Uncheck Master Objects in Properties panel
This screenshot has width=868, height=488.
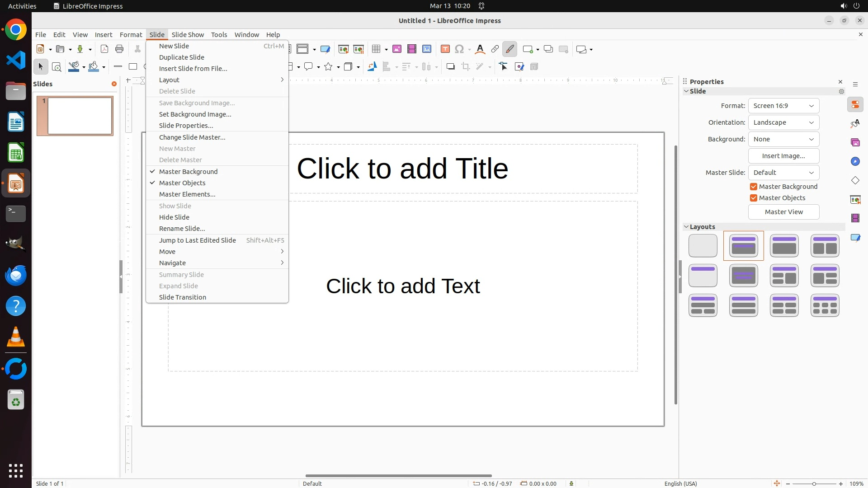[x=754, y=198]
